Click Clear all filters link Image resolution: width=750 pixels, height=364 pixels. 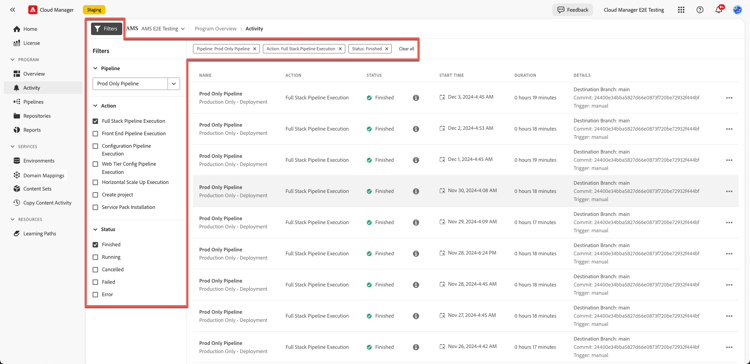click(407, 49)
